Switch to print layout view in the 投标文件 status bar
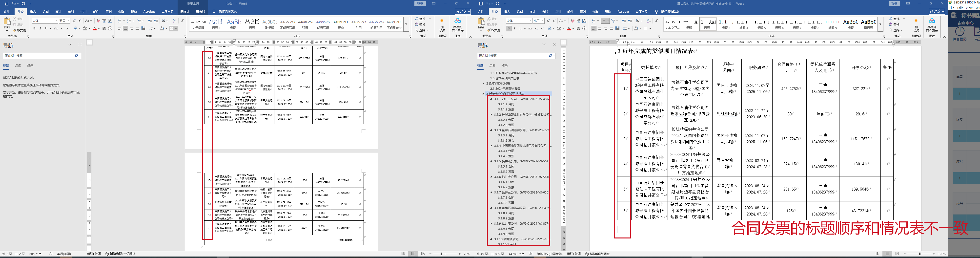Image resolution: width=980 pixels, height=258 pixels. tap(888, 254)
